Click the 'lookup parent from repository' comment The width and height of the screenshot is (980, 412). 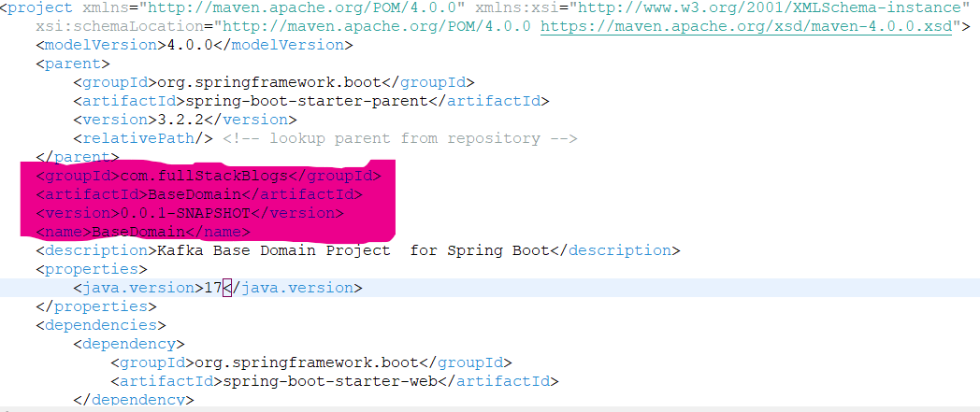399,138
